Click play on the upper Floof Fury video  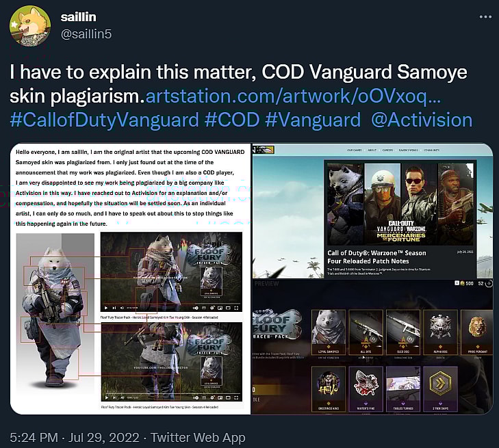pos(106,308)
